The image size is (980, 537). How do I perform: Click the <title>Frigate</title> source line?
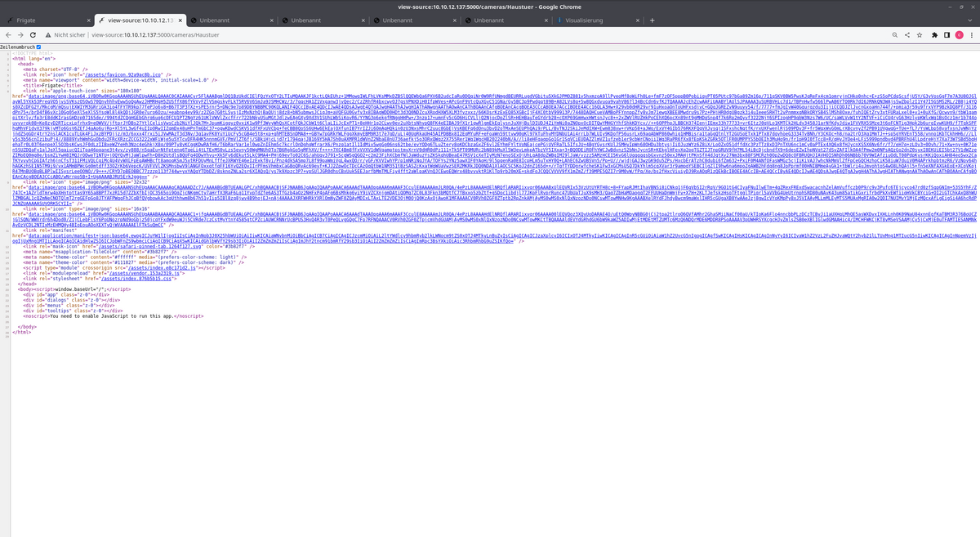pos(53,84)
